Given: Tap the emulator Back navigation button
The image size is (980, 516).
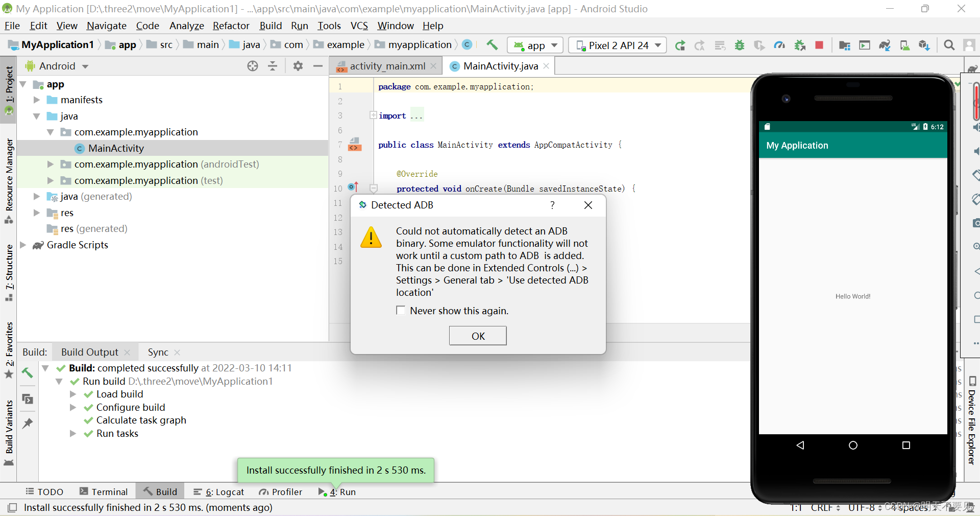Looking at the screenshot, I should [800, 445].
